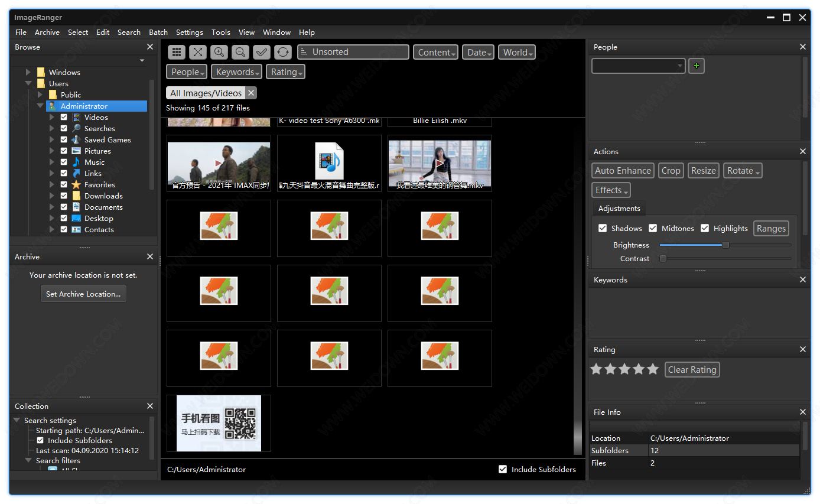Open the Unsorted sort order dropdown
The image size is (820, 504).
point(353,52)
